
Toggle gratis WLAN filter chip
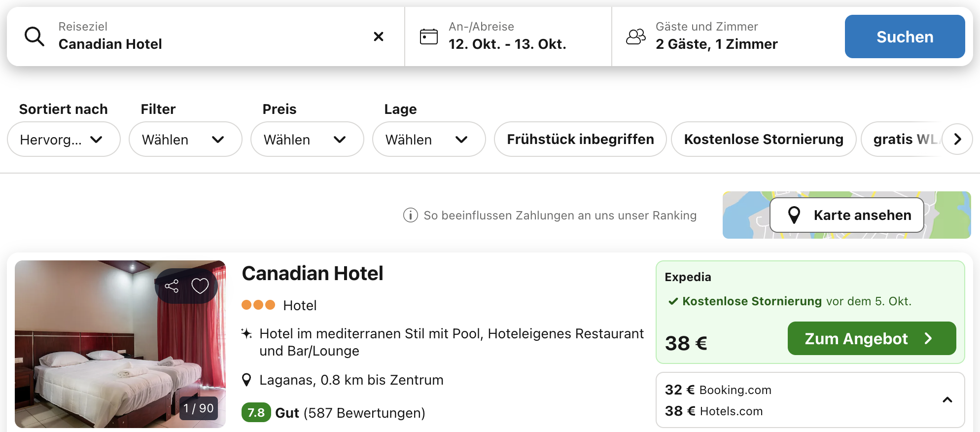[902, 140]
